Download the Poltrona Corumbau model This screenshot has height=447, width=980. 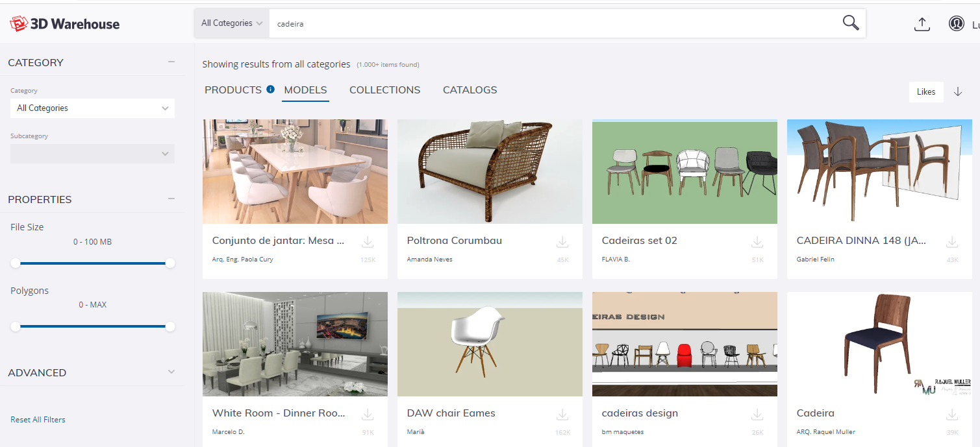point(562,241)
